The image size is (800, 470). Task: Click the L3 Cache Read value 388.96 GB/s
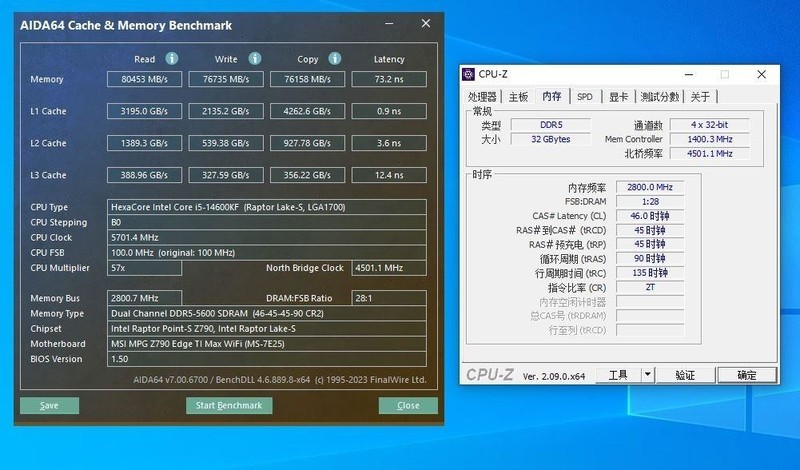pyautogui.click(x=144, y=175)
